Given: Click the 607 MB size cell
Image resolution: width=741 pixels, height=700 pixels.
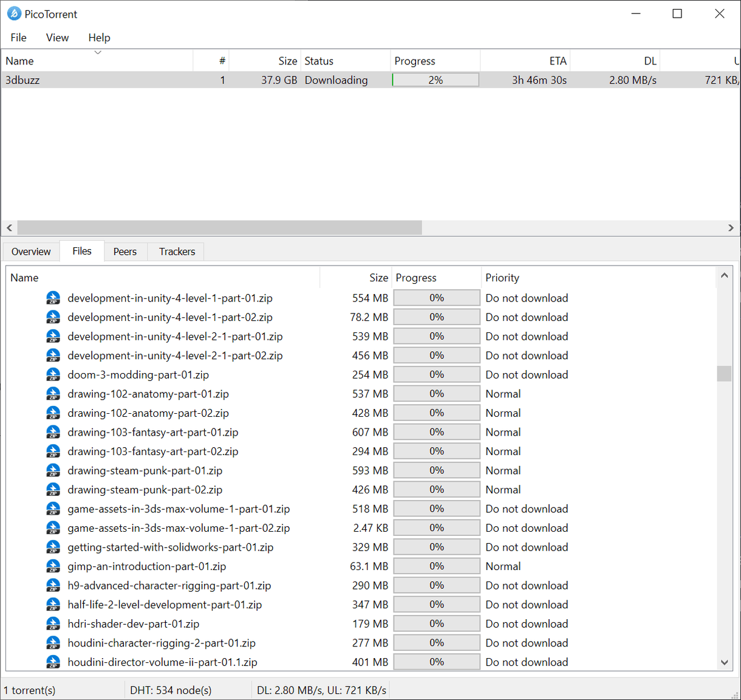Looking at the screenshot, I should point(370,432).
